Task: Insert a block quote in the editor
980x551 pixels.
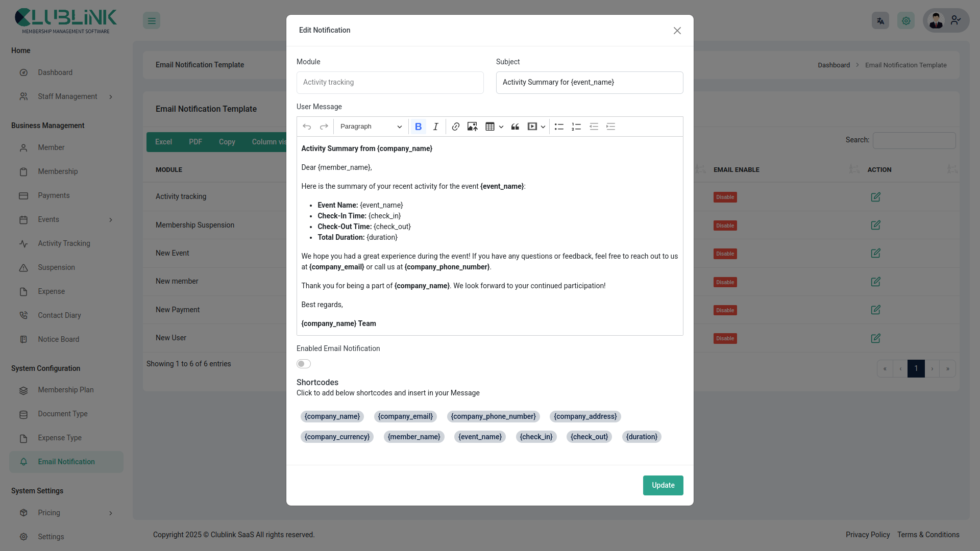Action: pos(515,127)
